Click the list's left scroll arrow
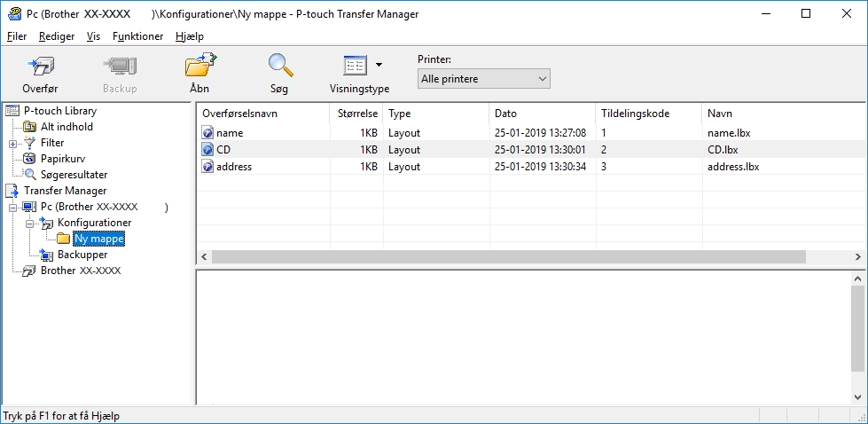 pos(204,257)
